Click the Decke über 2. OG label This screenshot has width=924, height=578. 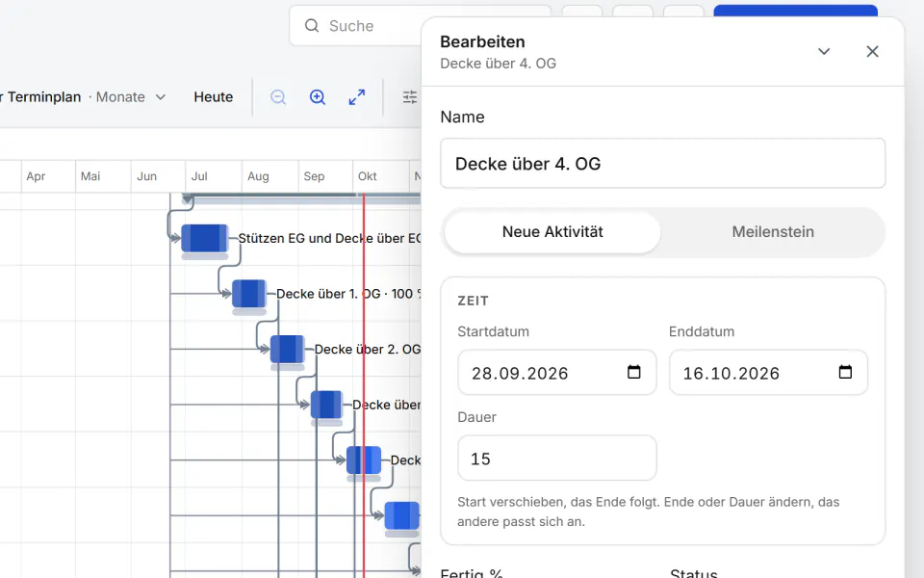tap(367, 349)
